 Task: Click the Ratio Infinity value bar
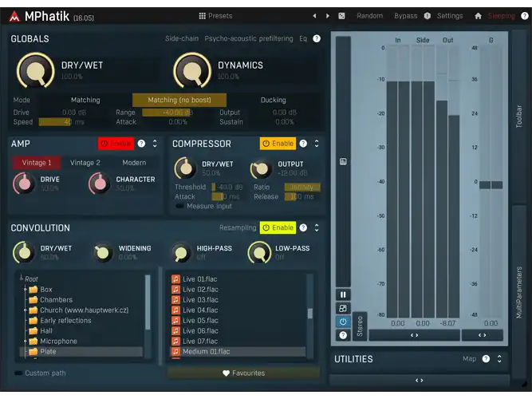coord(302,187)
